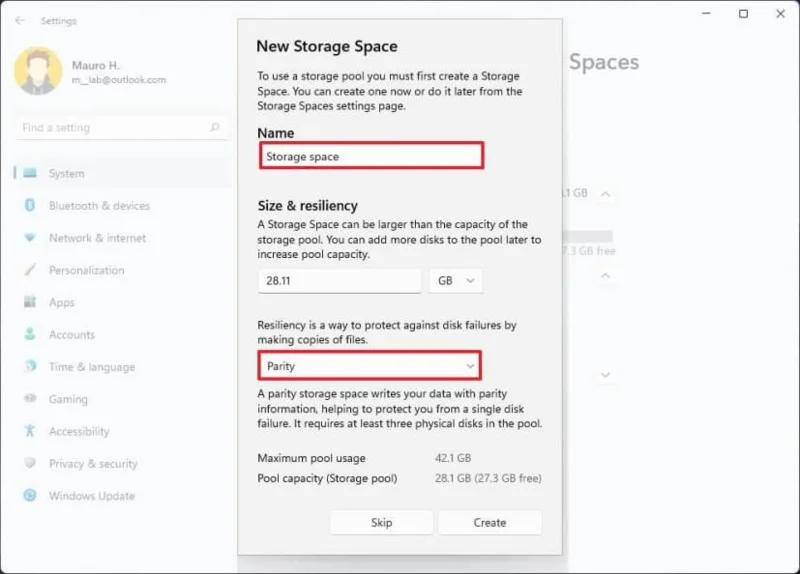Click the Accounts person icon
The height and width of the screenshot is (574, 800).
click(30, 334)
